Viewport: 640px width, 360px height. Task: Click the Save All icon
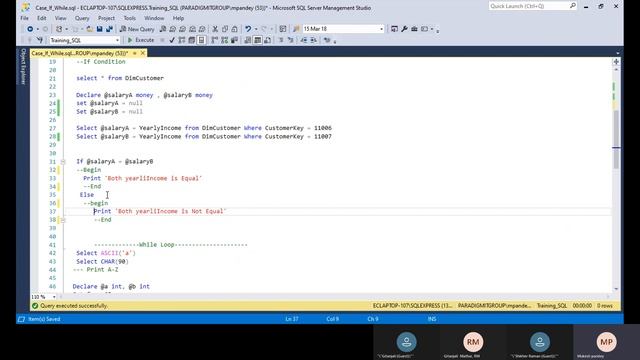[109, 29]
